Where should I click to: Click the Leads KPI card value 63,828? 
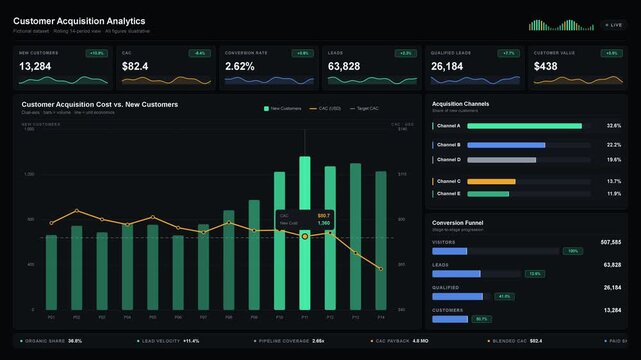[344, 66]
